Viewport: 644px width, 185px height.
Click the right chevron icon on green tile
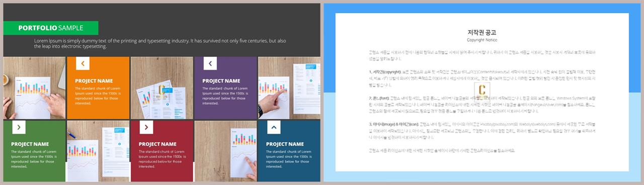pos(19,127)
